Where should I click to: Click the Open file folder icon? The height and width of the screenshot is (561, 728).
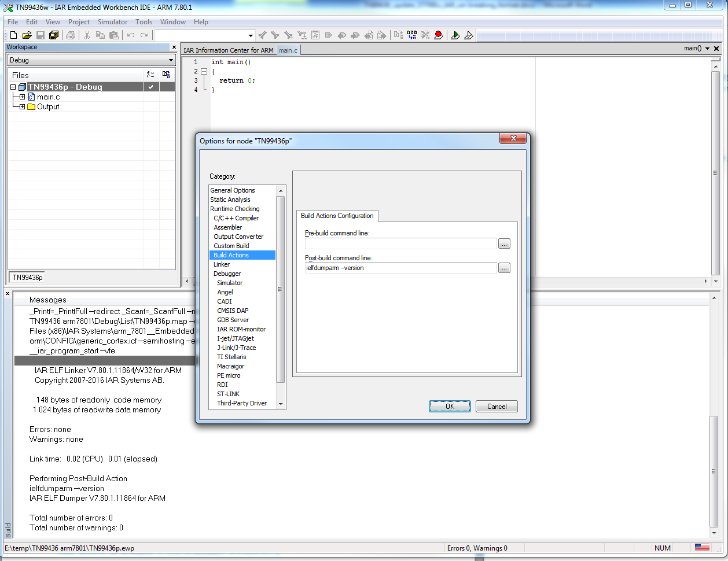[27, 35]
